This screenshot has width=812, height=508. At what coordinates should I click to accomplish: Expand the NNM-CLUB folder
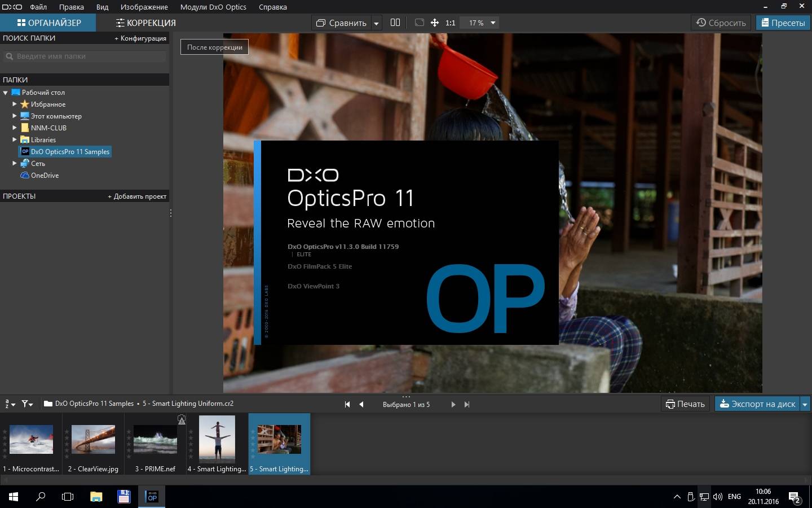pyautogui.click(x=15, y=128)
